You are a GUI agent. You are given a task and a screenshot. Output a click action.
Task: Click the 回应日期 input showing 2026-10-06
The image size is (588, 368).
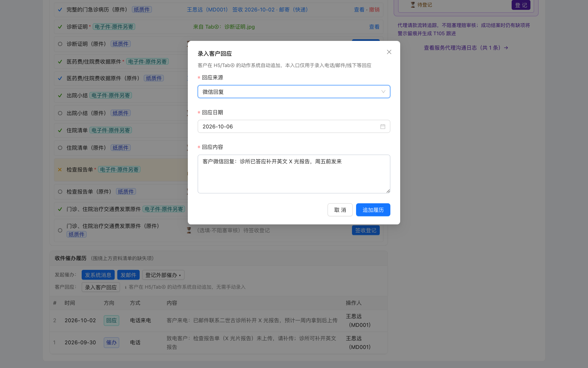pyautogui.click(x=294, y=126)
